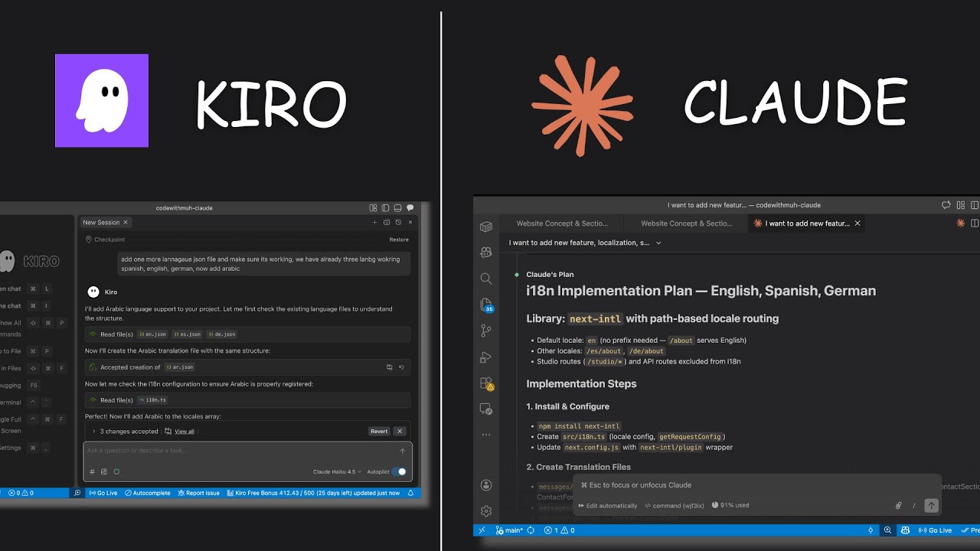Click the slash command icon in Claude input
980x551 pixels.
click(x=914, y=505)
